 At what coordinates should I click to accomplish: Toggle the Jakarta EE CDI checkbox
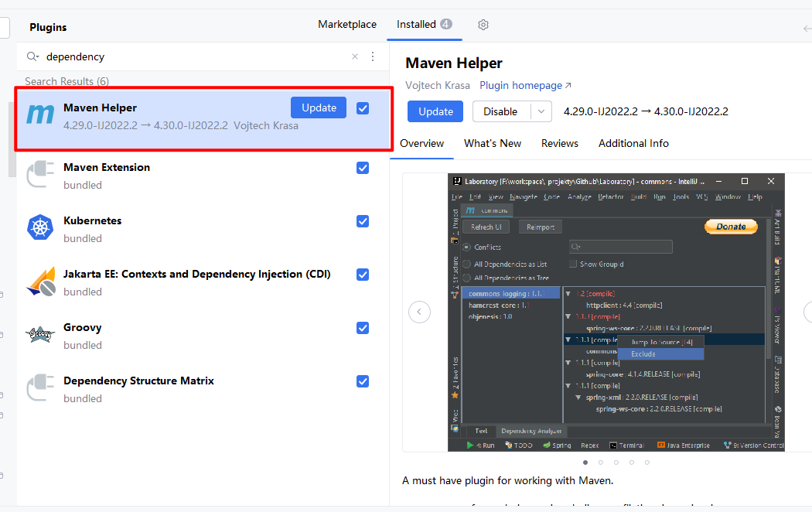363,275
